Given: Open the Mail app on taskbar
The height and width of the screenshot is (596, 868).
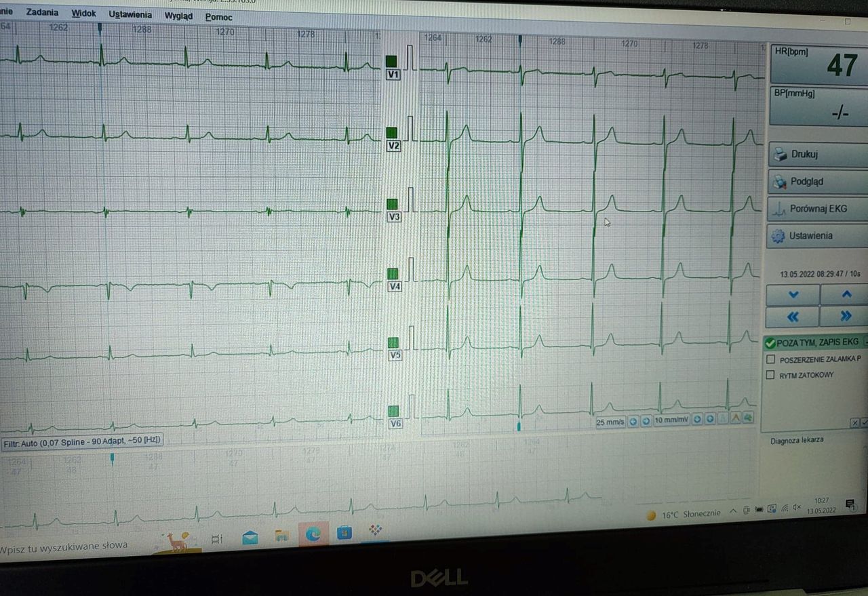Looking at the screenshot, I should pos(250,538).
